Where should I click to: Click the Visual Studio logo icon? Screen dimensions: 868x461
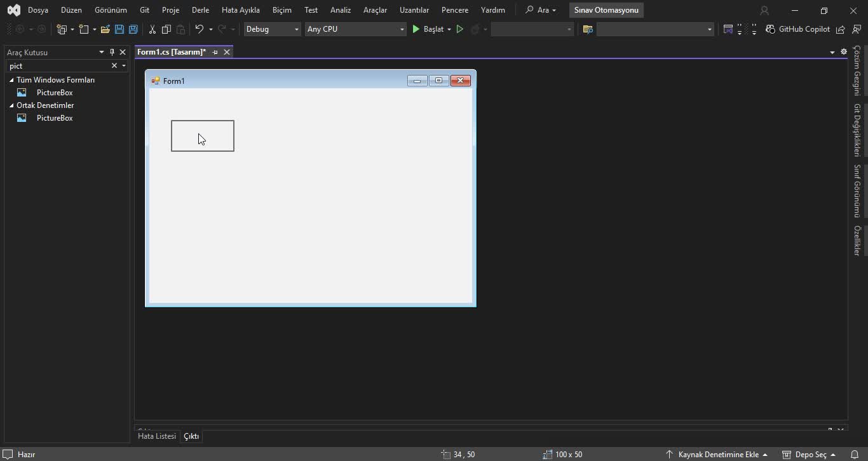pyautogui.click(x=13, y=10)
